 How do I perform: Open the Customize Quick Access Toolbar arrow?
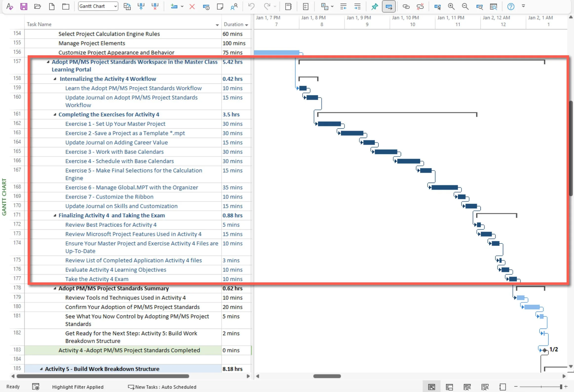click(523, 6)
